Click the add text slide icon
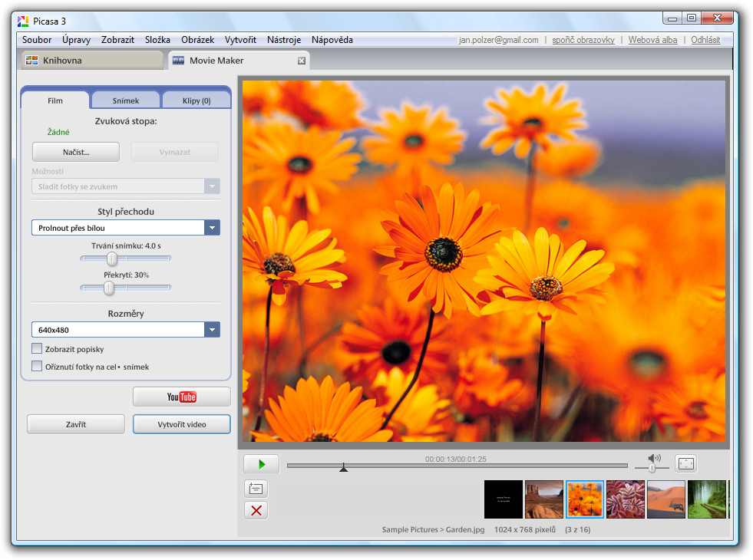The image size is (753, 560). [x=256, y=489]
